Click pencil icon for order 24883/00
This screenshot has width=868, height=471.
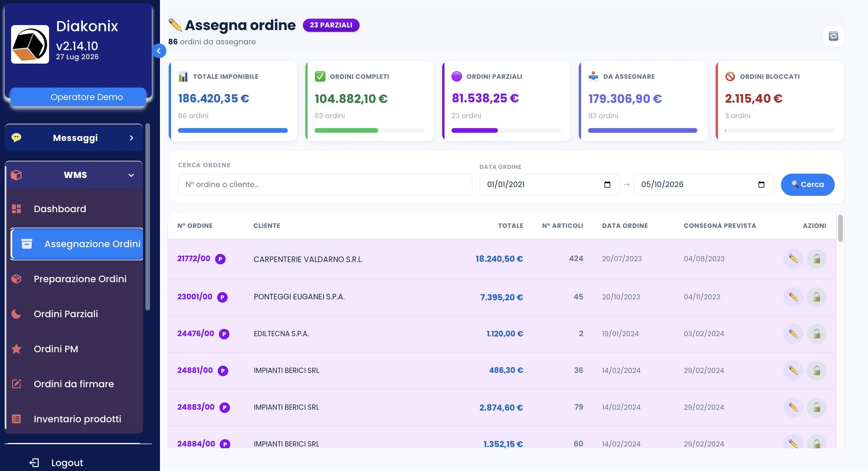[793, 407]
